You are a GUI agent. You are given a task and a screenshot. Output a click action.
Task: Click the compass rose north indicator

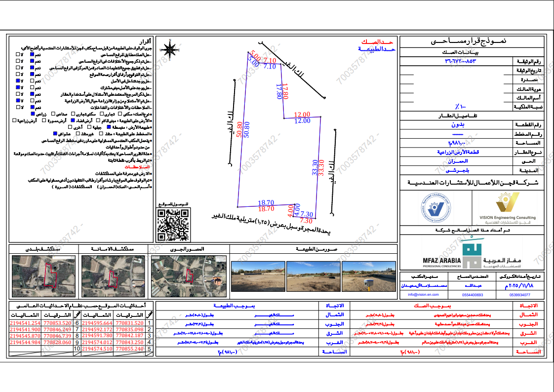(x=169, y=49)
